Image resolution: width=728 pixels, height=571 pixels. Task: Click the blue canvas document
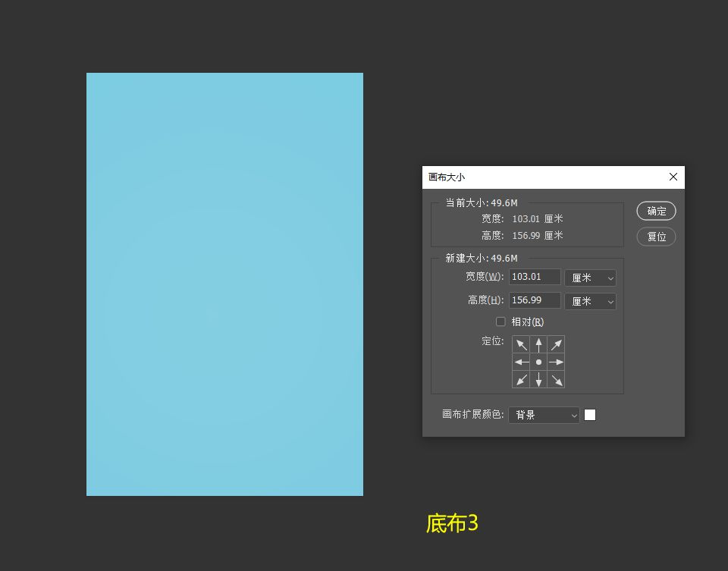pos(224,284)
